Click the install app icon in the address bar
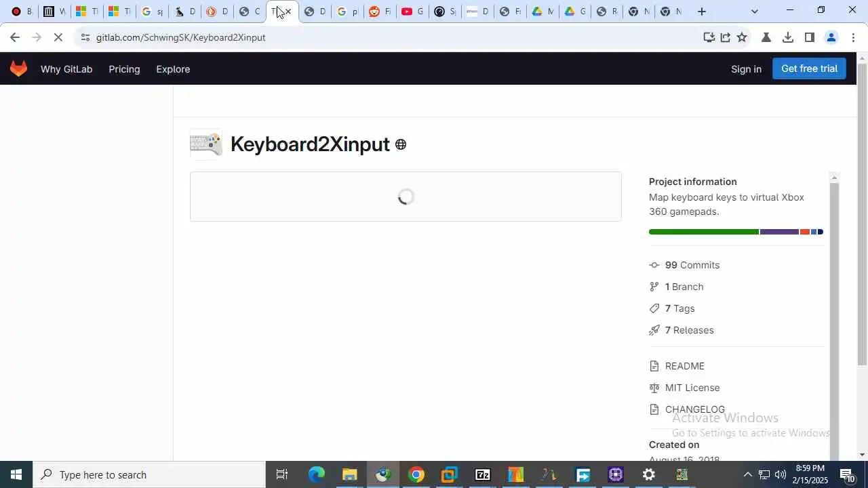Viewport: 868px width, 488px height. 709,37
